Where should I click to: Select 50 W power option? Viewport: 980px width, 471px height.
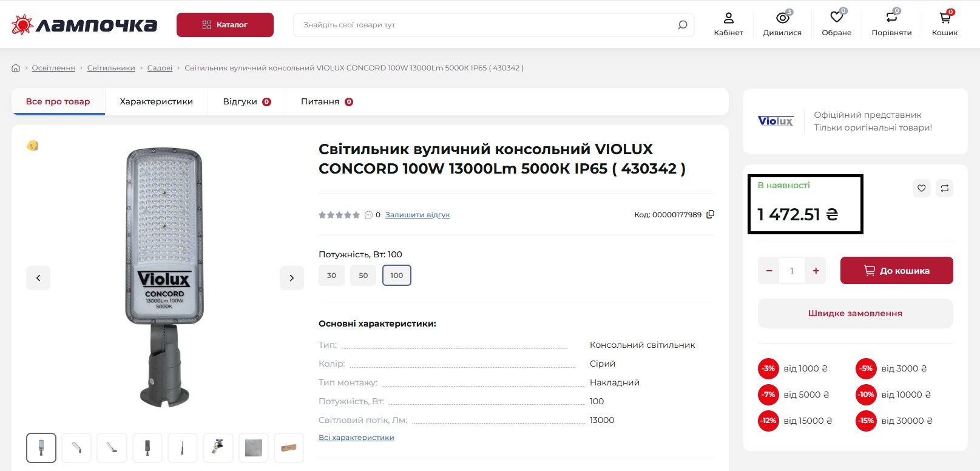(x=363, y=276)
